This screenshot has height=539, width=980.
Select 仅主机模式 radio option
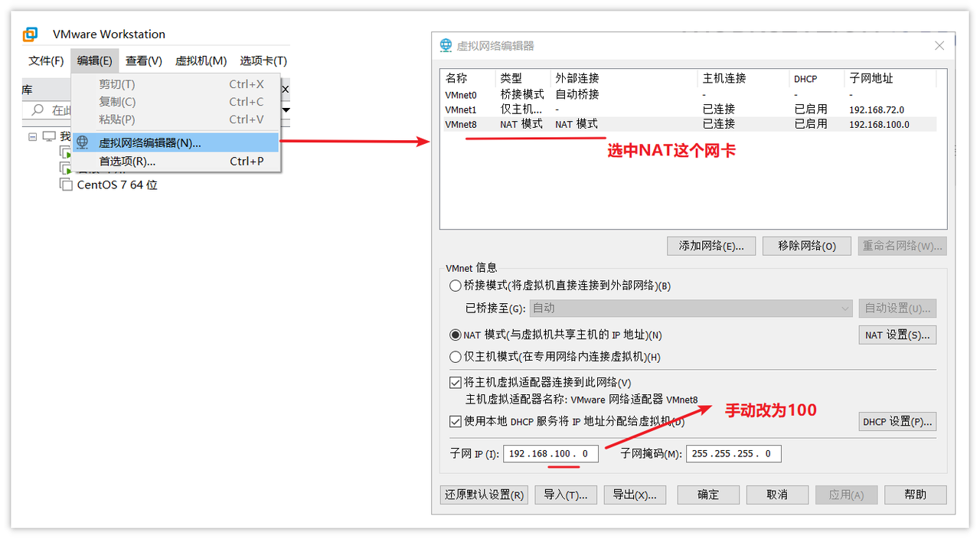pyautogui.click(x=456, y=356)
